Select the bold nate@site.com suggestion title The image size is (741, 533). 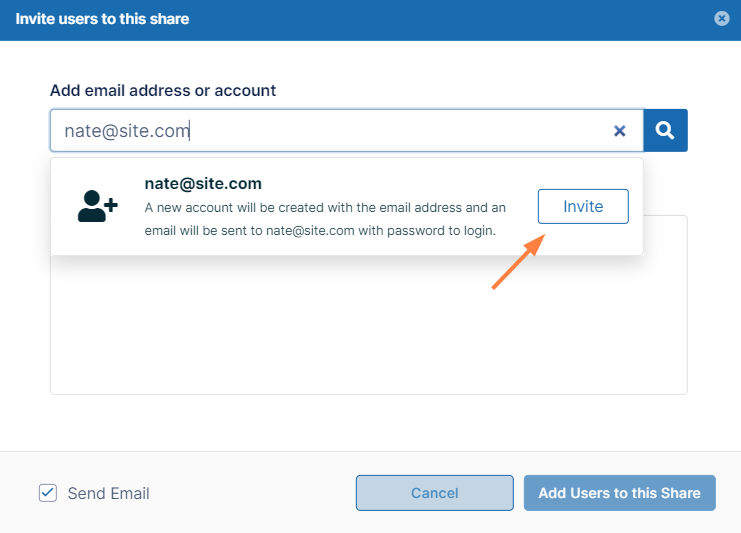pyautogui.click(x=203, y=184)
